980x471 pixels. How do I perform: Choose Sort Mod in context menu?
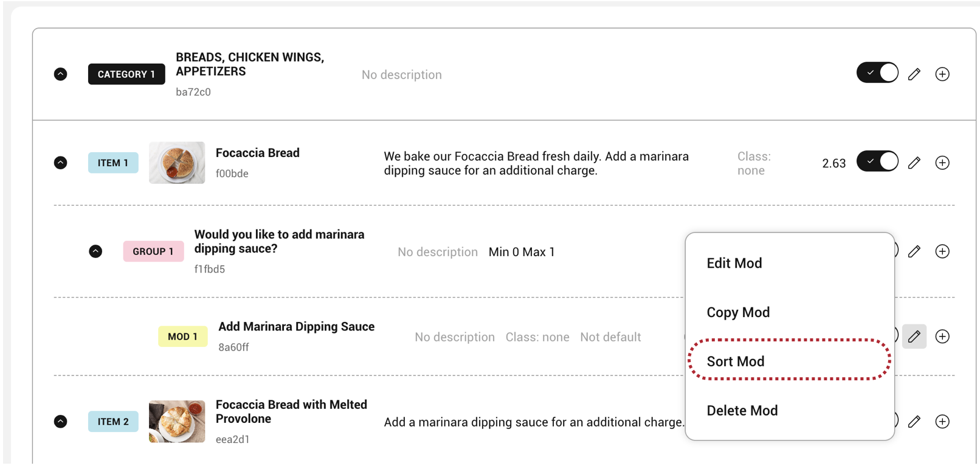(735, 361)
